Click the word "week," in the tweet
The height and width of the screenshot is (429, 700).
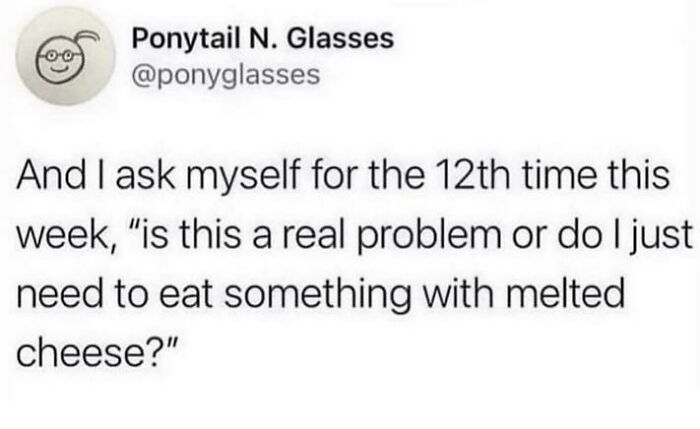[x=67, y=236]
